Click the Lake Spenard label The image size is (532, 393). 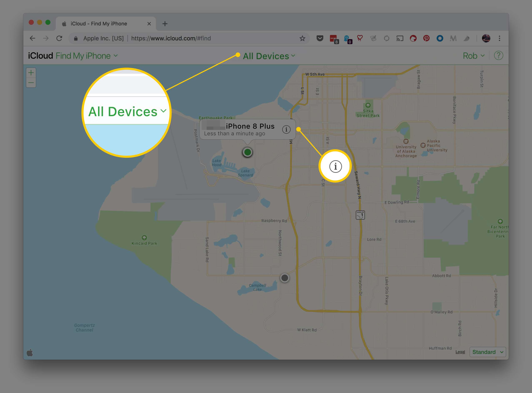click(x=245, y=173)
